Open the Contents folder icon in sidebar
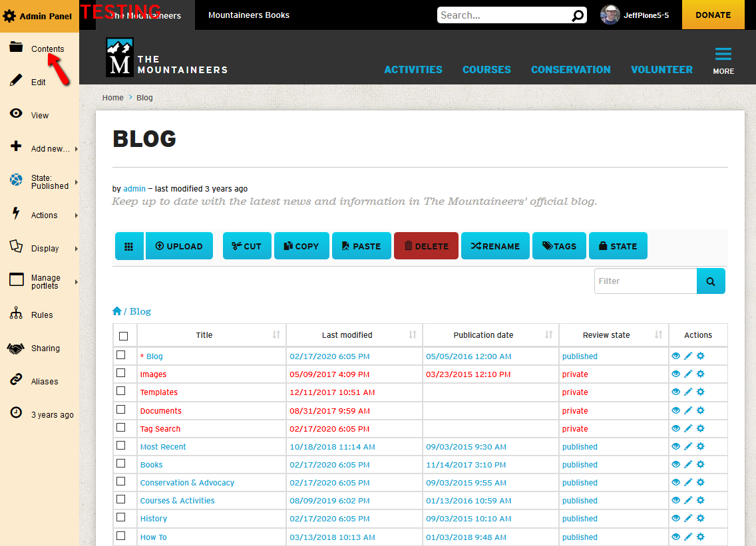This screenshot has width=756, height=546. (16, 47)
